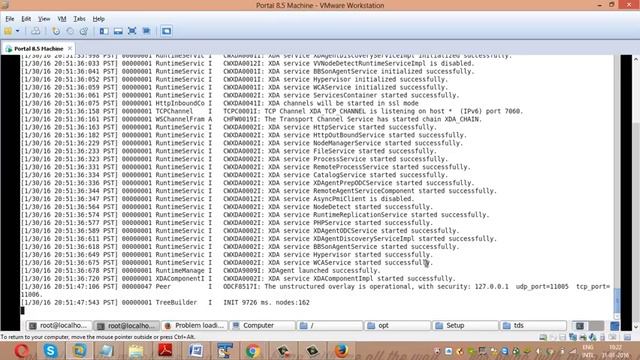Viewport: 640px width, 360px height.
Task: Open the Computer window from guest panel
Action: pyautogui.click(x=262, y=325)
